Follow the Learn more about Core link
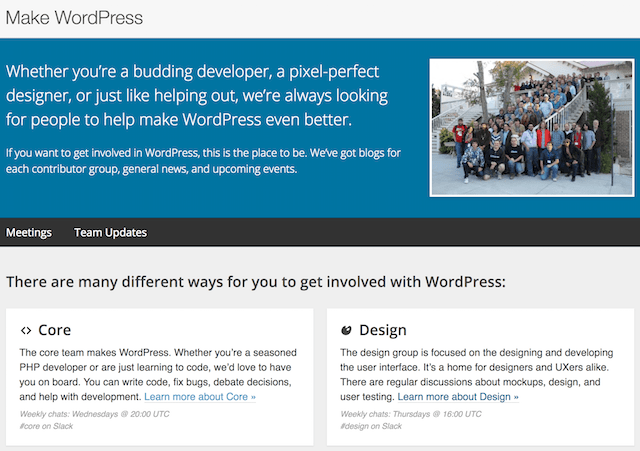This screenshot has width=640, height=451. click(x=200, y=397)
